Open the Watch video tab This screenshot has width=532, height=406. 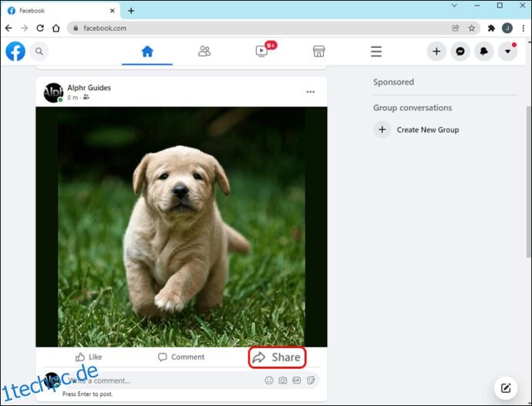tap(261, 51)
